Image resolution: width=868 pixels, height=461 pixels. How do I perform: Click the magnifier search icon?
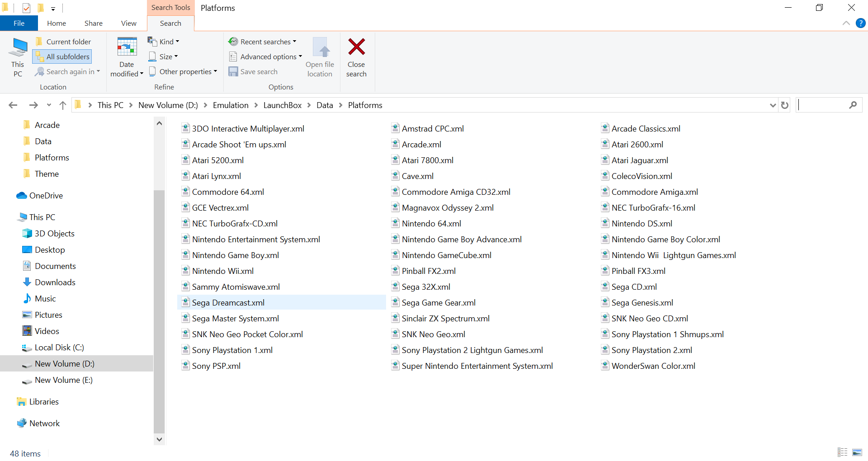tap(853, 105)
